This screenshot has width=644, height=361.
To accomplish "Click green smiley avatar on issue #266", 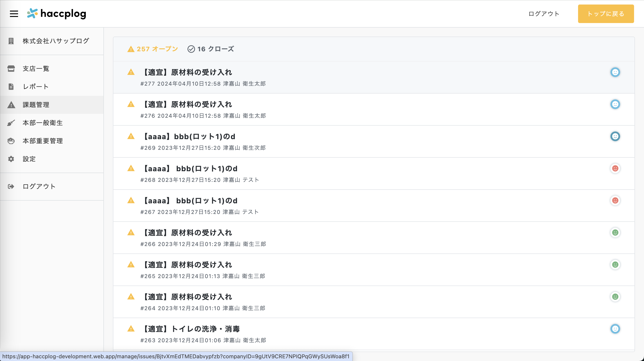I will tap(615, 233).
